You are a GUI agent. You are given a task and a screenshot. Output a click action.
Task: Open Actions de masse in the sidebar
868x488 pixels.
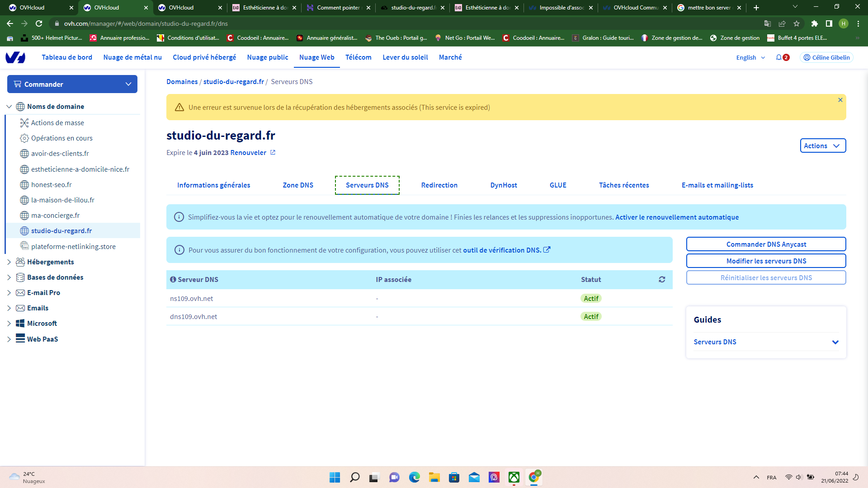57,123
